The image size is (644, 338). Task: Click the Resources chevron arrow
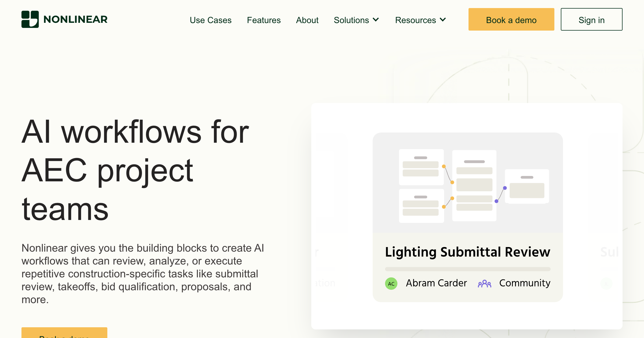coord(443,20)
